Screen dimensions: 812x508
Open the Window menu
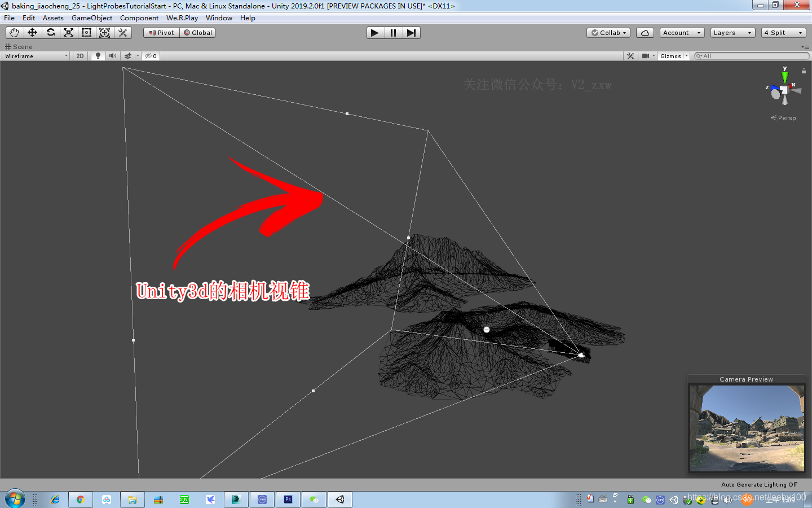[219, 18]
